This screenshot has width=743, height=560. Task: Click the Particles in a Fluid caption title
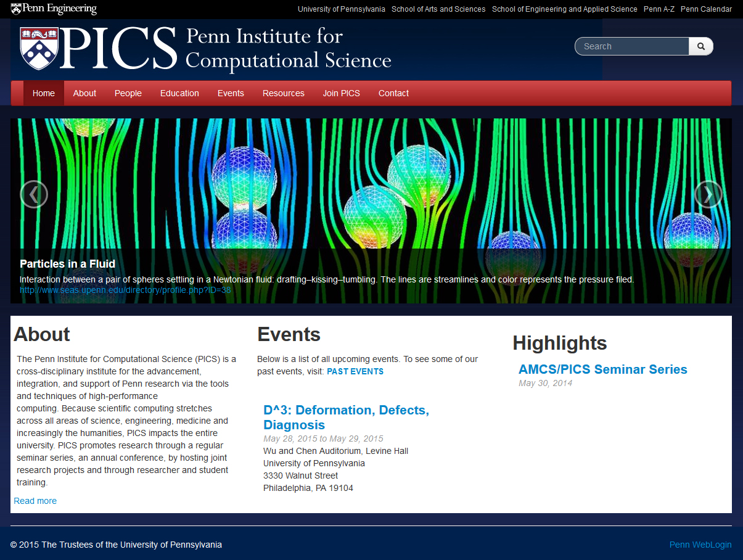pyautogui.click(x=68, y=264)
